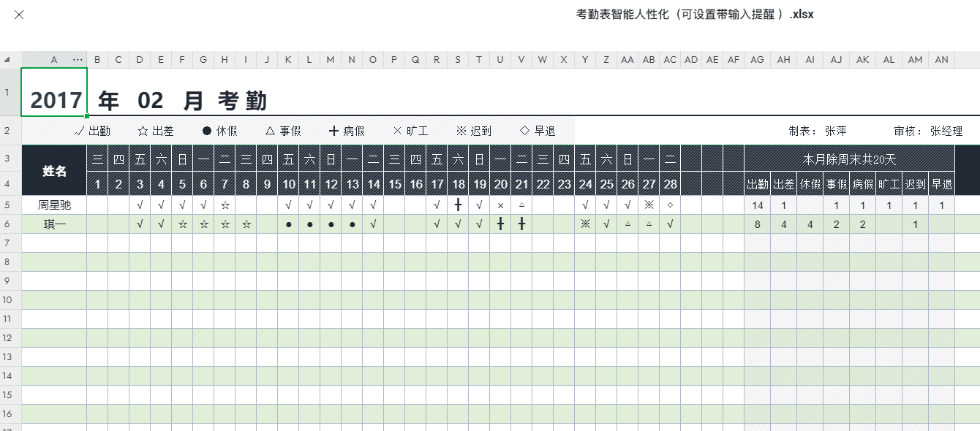Click the 病假 summary column heading in row 4
The image size is (980, 431).
pyautogui.click(x=863, y=184)
